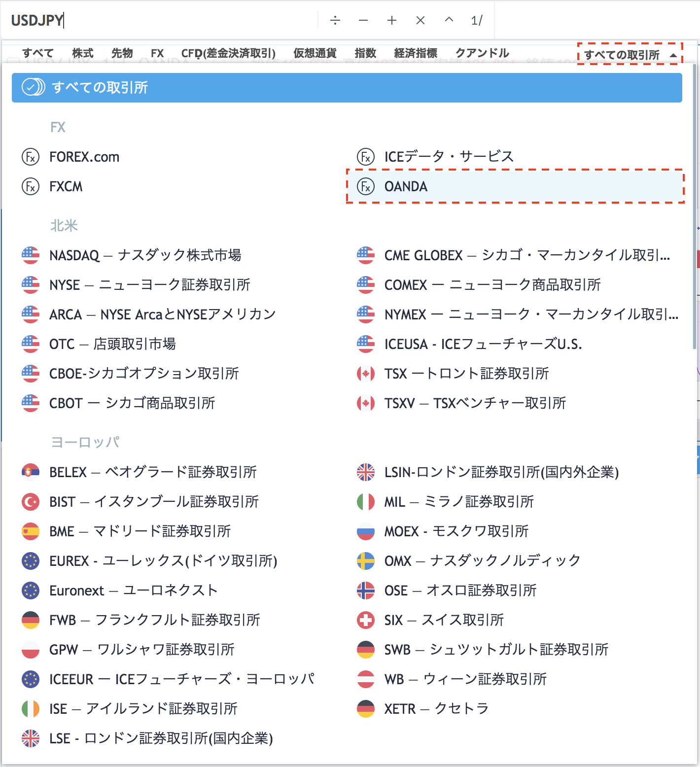The width and height of the screenshot is (700, 767).
Task: Switch to the CFD(差金決済取引) tab
Action: [228, 53]
